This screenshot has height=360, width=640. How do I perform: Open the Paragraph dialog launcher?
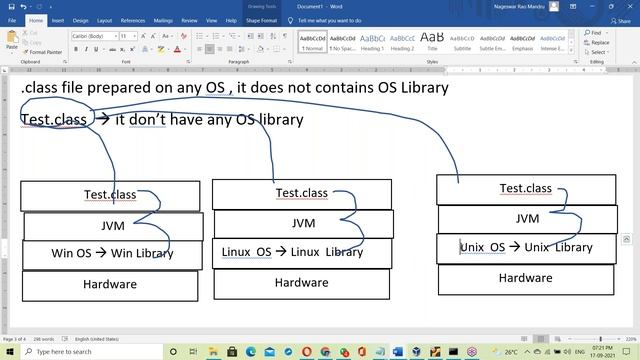tap(290, 62)
